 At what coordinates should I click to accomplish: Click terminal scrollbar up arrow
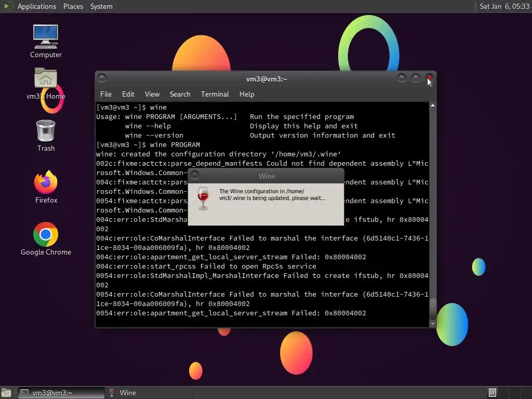[433, 106]
